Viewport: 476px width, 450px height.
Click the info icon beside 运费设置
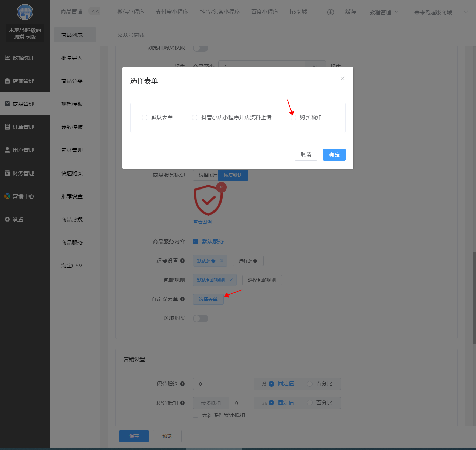coord(182,261)
